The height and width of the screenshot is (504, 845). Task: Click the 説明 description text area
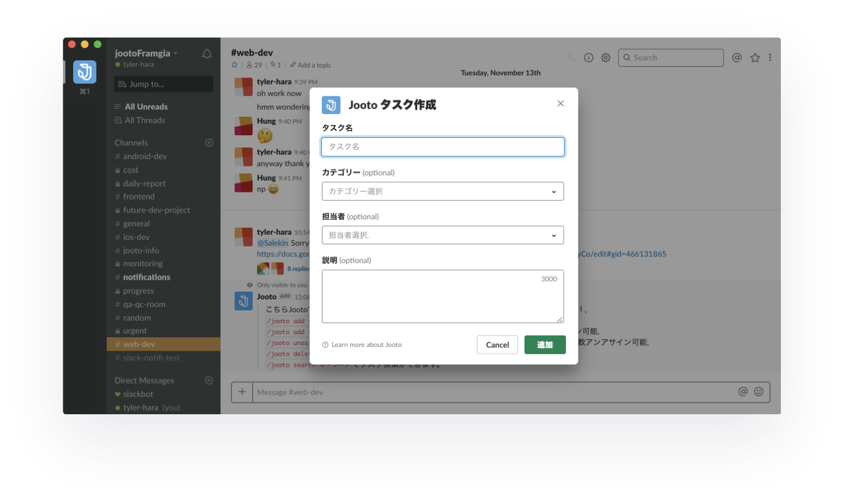443,296
